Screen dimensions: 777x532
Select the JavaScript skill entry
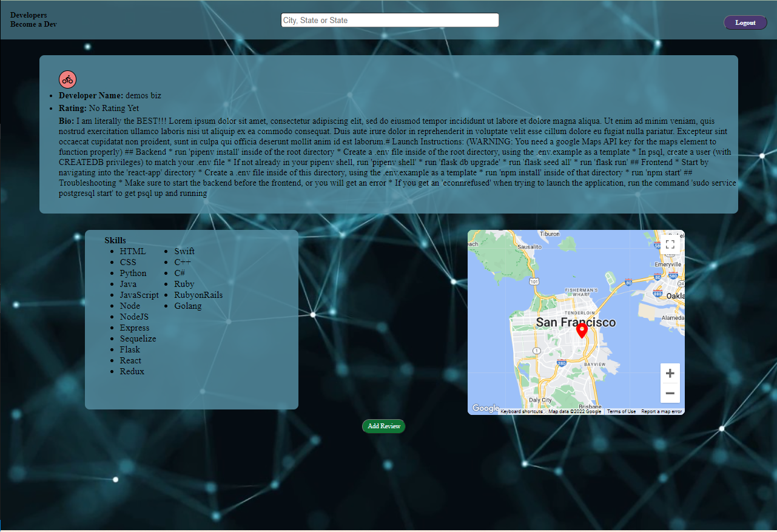tap(140, 295)
